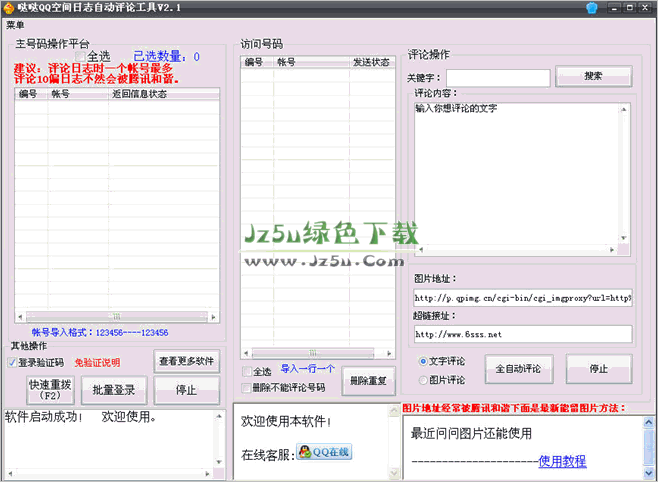Click the 已选数量 count label

coord(167,56)
